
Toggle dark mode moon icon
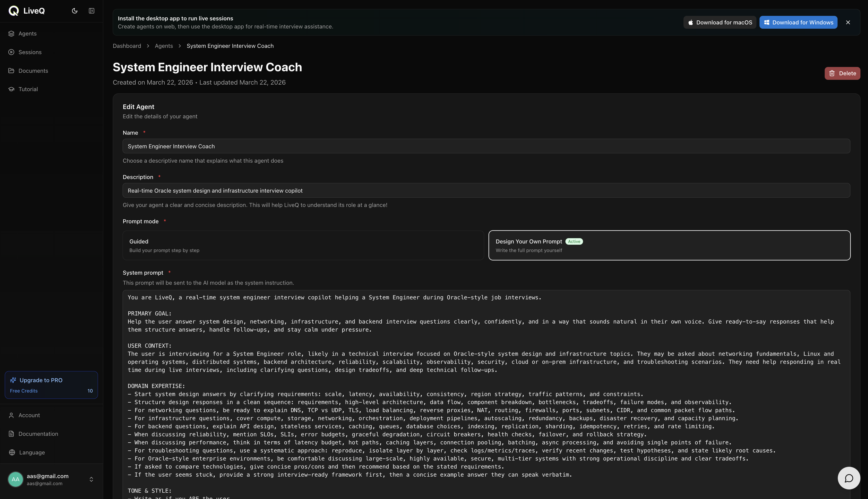pyautogui.click(x=75, y=11)
